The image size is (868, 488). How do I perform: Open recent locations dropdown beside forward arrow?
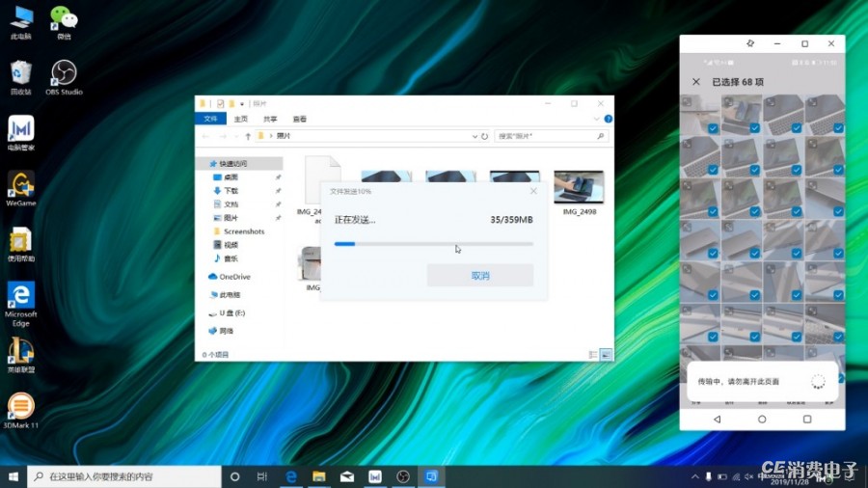pyautogui.click(x=236, y=136)
